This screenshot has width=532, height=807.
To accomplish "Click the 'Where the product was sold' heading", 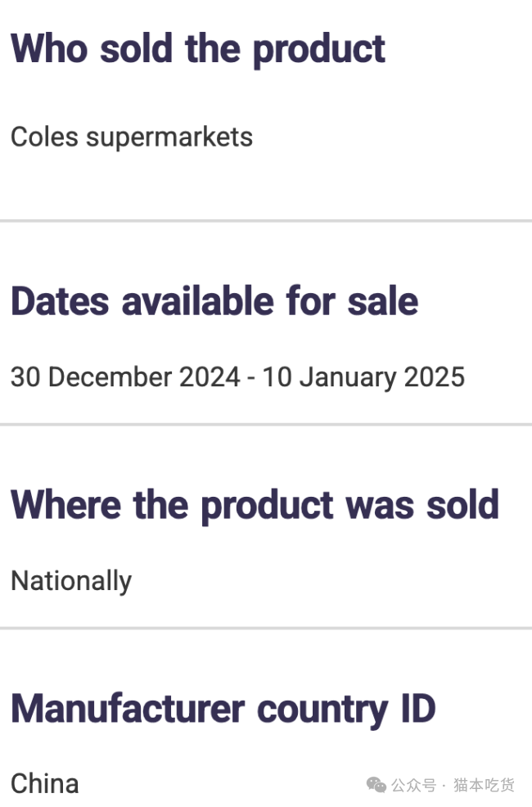I will click(255, 506).
